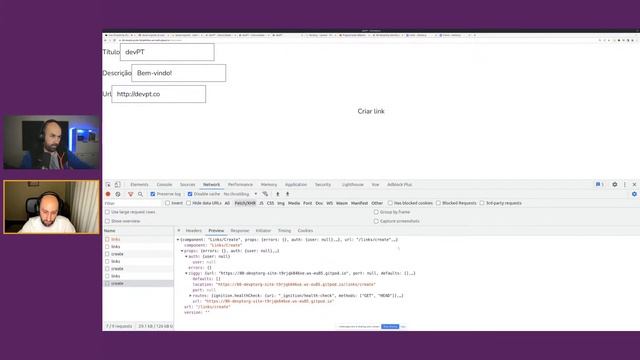Show the request Initiator tab
Viewport: 640px width, 360px height.
(263, 231)
